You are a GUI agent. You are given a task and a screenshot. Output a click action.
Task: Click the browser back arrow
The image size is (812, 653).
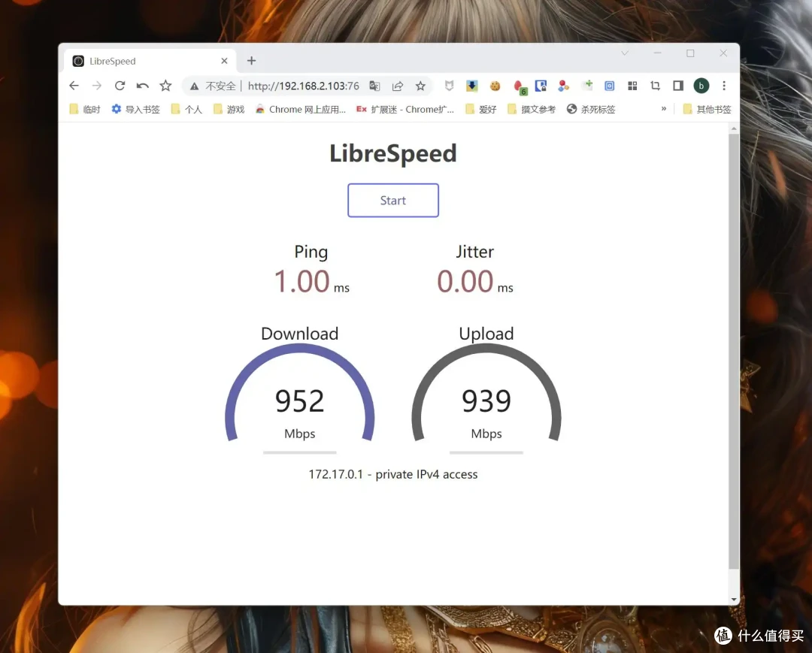[x=74, y=86]
